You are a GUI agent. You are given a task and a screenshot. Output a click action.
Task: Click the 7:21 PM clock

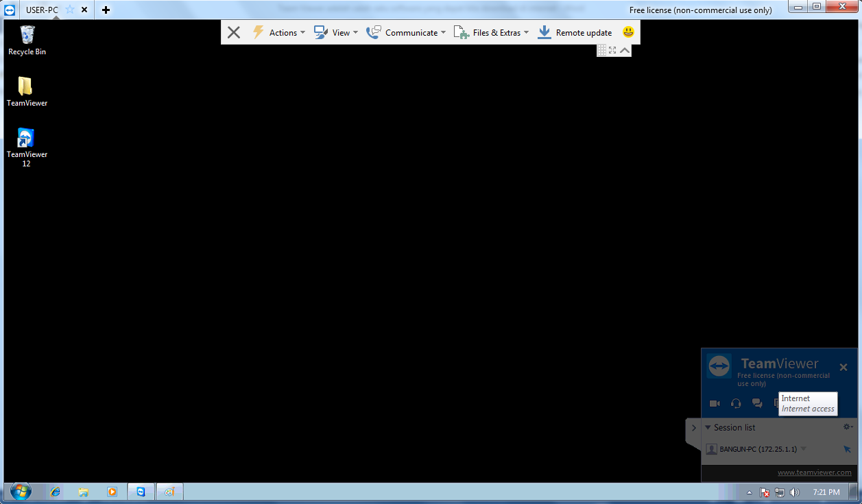click(x=826, y=492)
